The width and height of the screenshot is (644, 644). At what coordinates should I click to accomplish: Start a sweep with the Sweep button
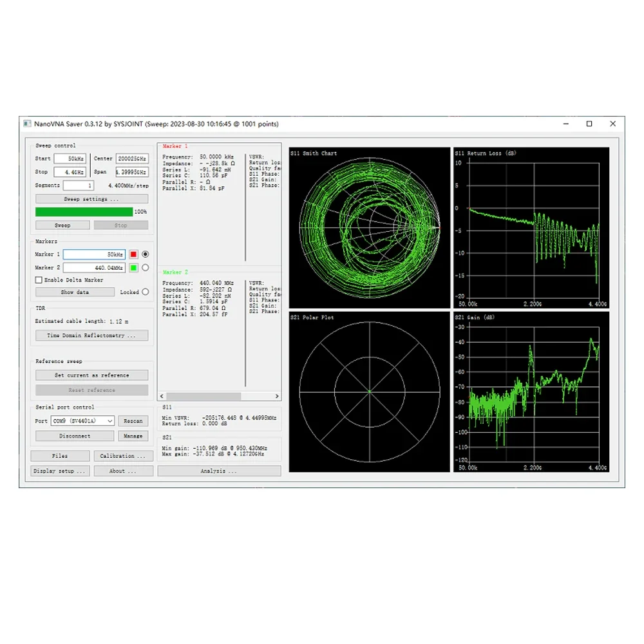coord(62,224)
